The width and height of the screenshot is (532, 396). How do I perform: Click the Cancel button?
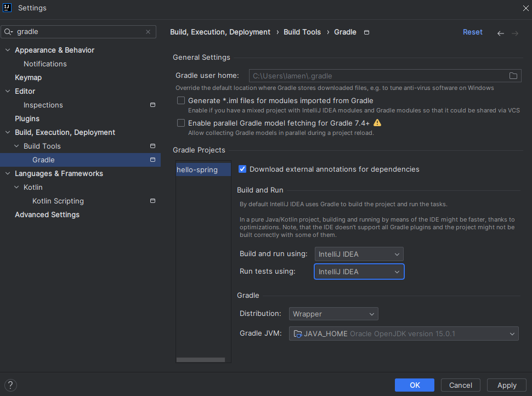tap(460, 385)
